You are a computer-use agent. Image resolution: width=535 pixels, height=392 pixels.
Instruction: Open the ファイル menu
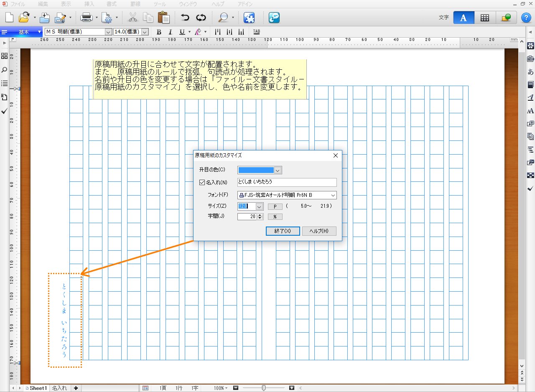pos(18,3)
